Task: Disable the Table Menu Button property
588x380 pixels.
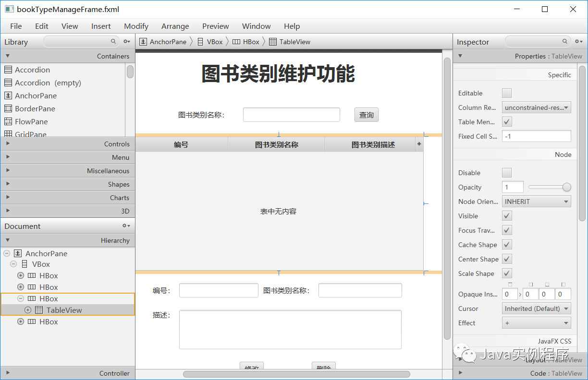Action: (506, 121)
